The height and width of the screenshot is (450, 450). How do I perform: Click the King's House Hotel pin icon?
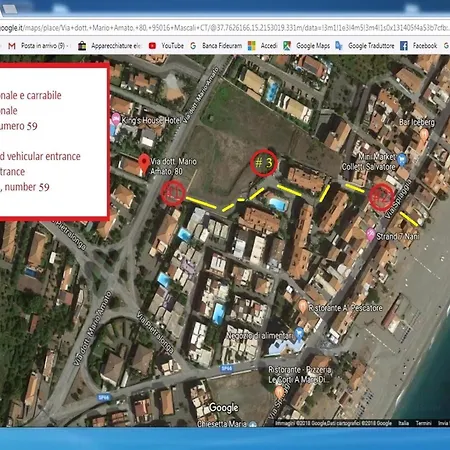coord(116,119)
